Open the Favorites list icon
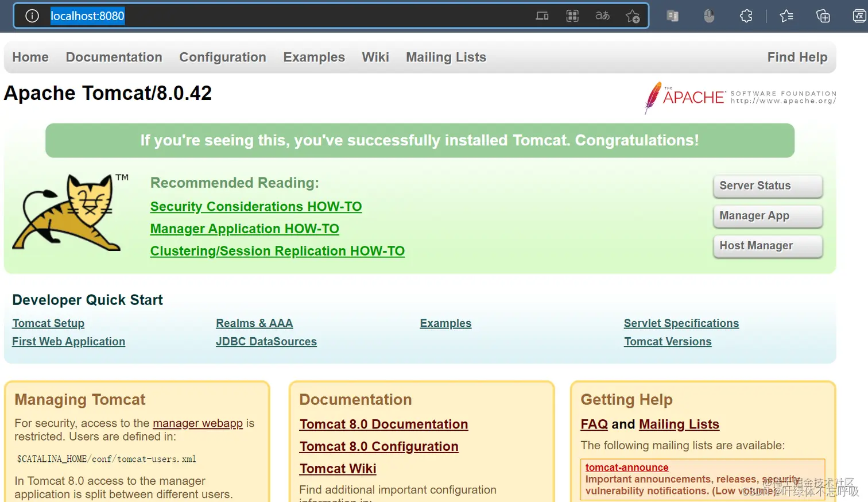 point(786,16)
